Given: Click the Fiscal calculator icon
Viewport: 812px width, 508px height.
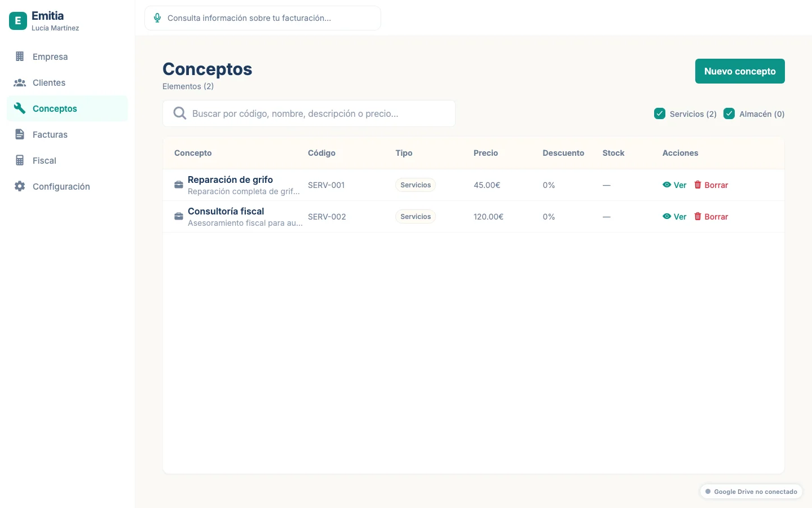Looking at the screenshot, I should (20, 160).
